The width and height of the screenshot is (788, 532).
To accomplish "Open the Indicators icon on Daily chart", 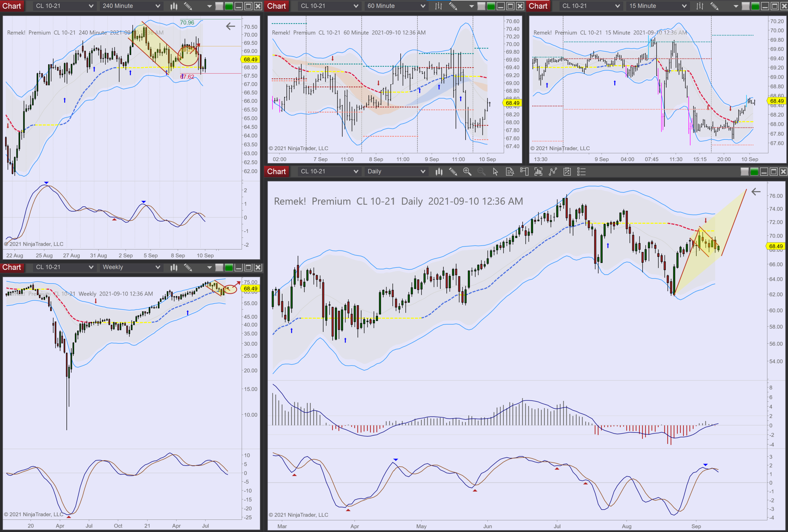I will pos(553,171).
